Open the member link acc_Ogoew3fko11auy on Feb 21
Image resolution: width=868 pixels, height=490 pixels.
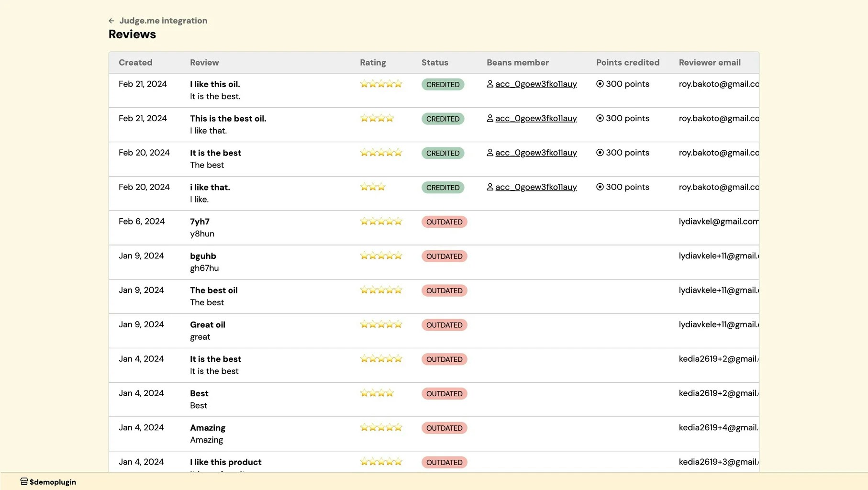536,84
